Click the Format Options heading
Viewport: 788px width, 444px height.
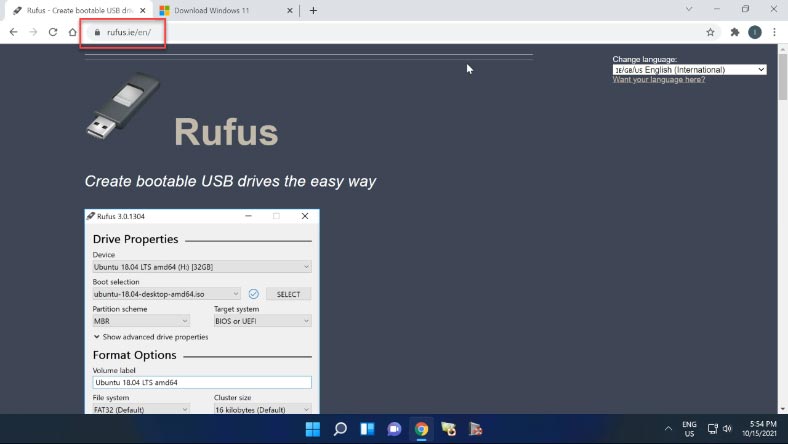click(x=135, y=355)
